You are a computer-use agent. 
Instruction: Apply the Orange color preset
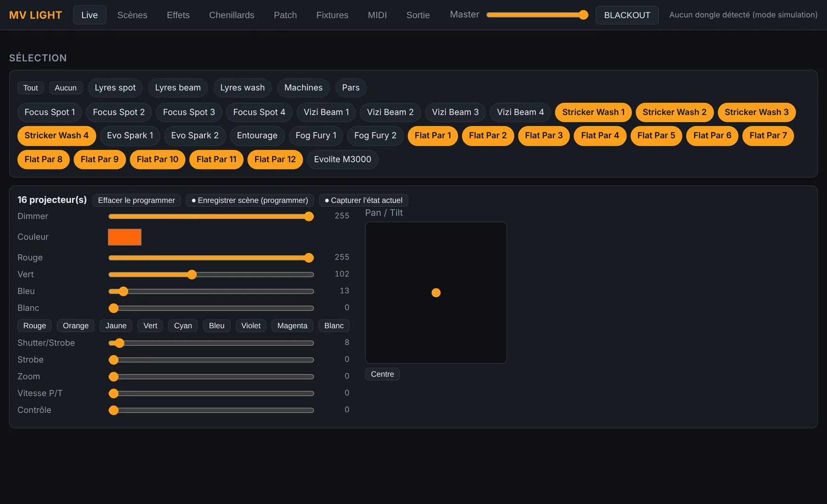pyautogui.click(x=76, y=326)
